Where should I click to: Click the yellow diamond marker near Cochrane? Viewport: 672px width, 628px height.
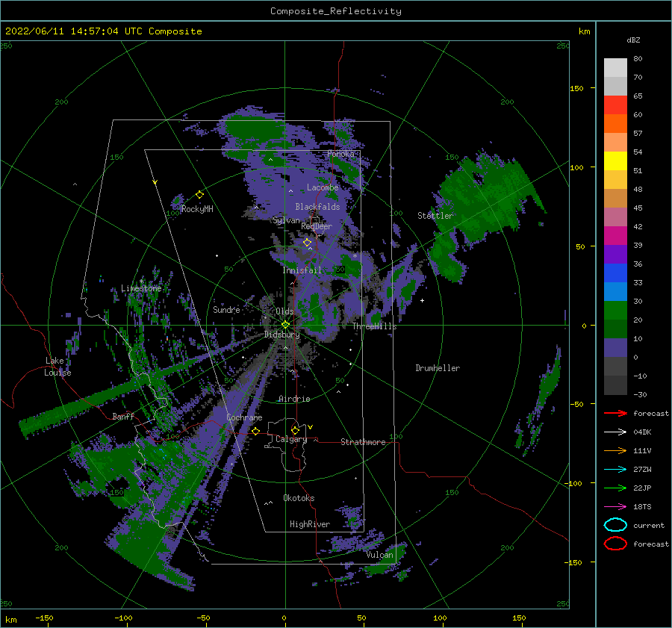click(256, 431)
